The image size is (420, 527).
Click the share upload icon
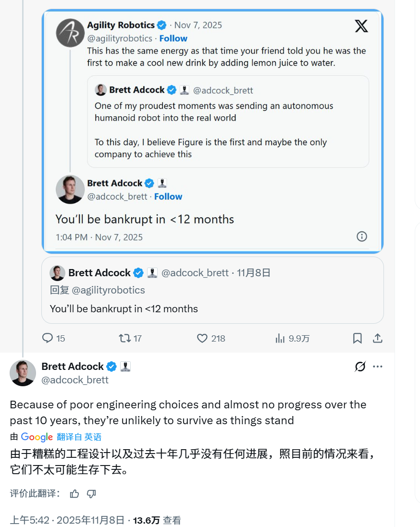tap(378, 338)
